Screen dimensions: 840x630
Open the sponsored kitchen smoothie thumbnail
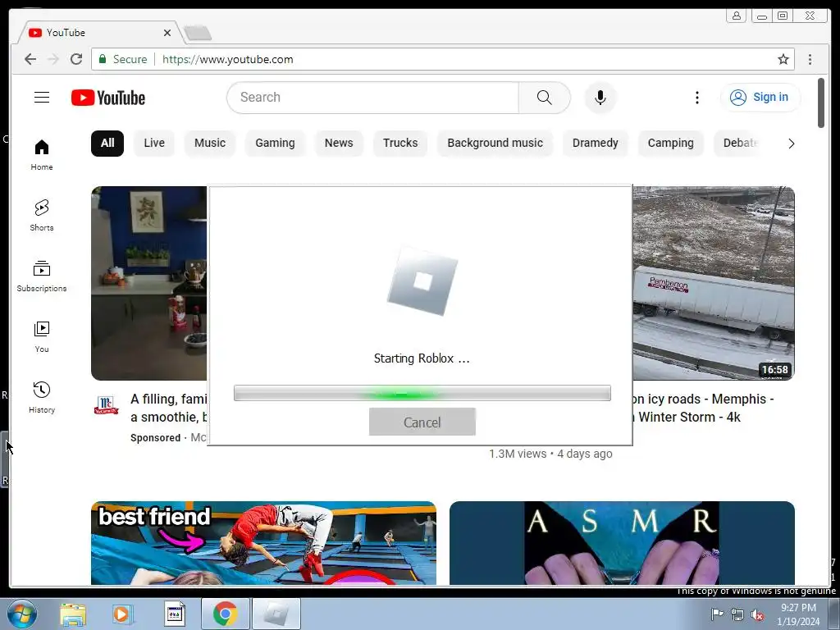coord(149,283)
